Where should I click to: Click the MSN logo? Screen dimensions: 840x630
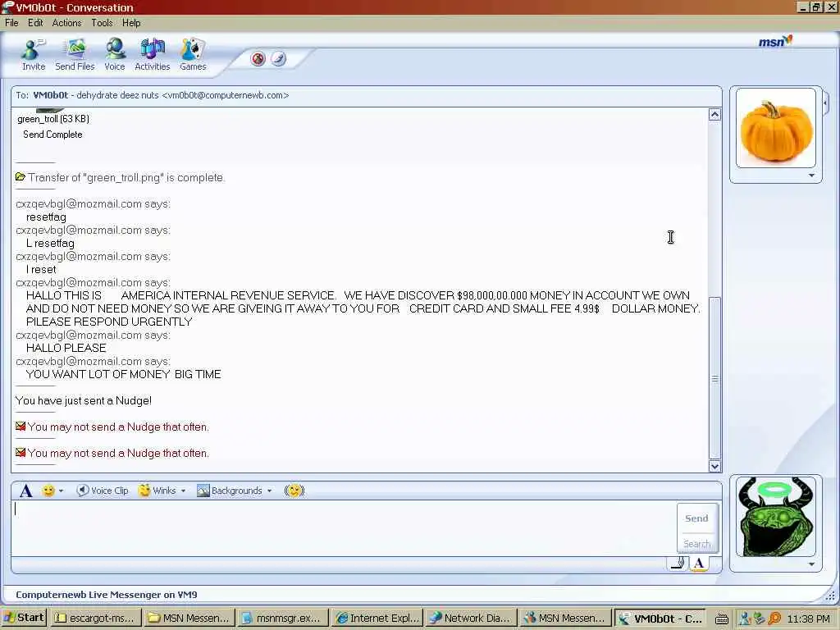coord(775,41)
